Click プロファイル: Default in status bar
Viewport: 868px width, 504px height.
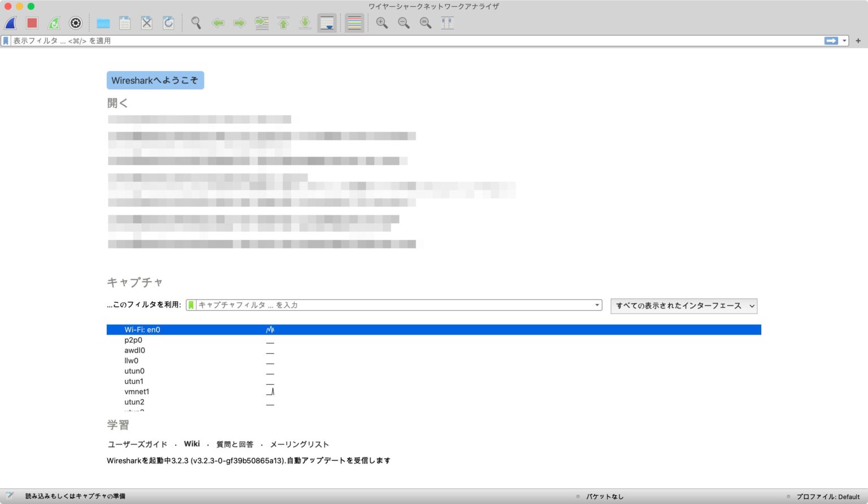828,497
